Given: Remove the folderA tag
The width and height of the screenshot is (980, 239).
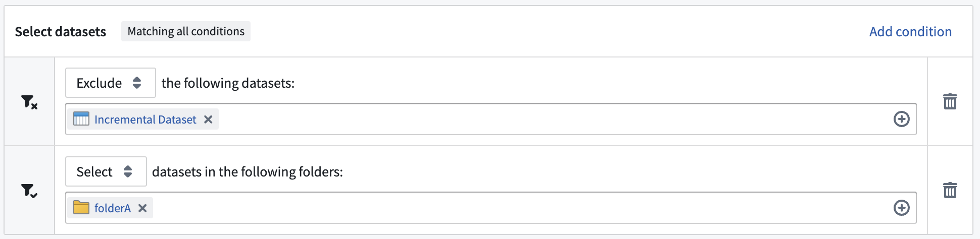Looking at the screenshot, I should [x=142, y=208].
